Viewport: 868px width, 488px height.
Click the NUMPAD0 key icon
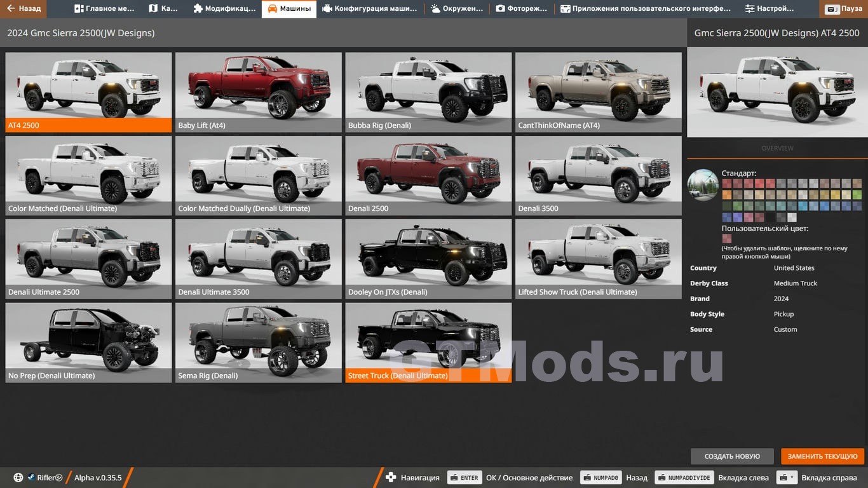click(x=600, y=477)
